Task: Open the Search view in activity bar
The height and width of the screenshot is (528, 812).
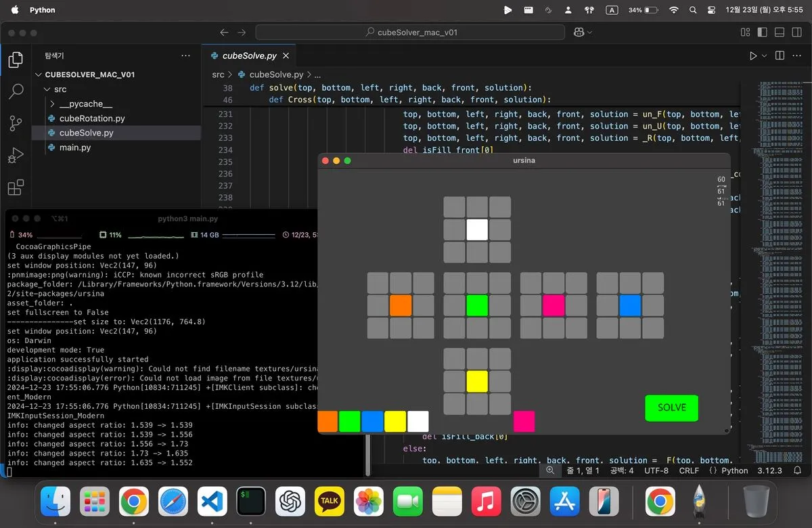Action: point(15,91)
